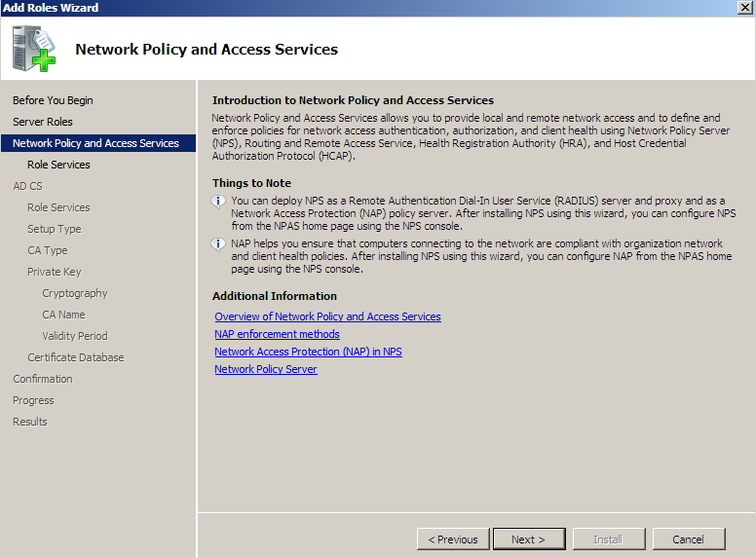
Task: Open Overview of Network Policy and Access Services link
Action: (x=327, y=316)
